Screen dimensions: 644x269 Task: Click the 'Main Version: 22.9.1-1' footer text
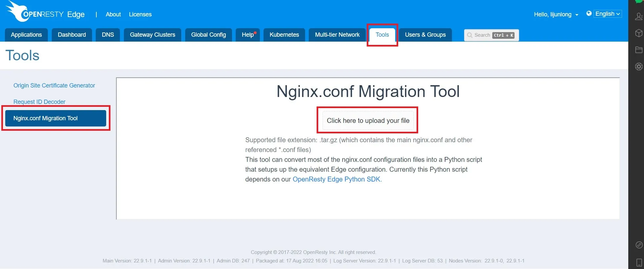coord(127,261)
